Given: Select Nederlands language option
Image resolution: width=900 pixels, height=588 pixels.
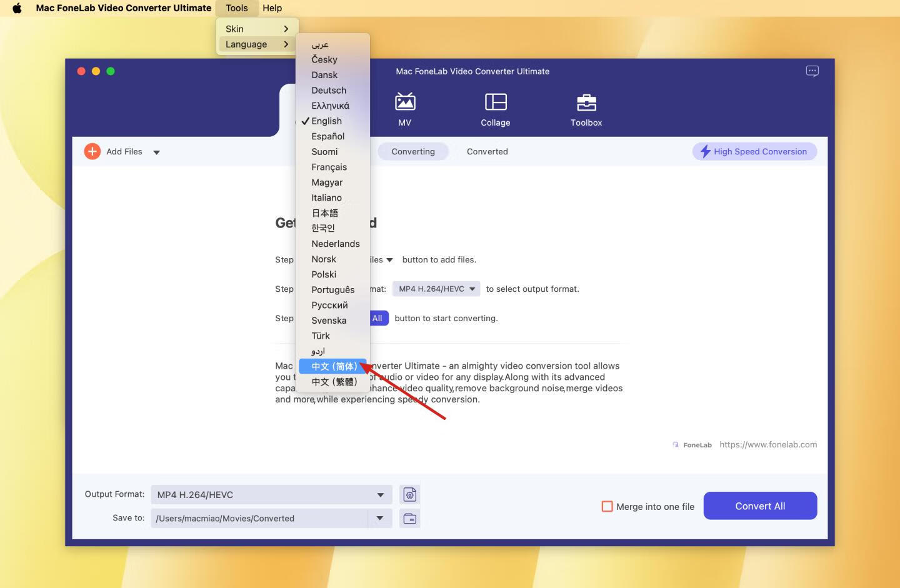Looking at the screenshot, I should click(x=332, y=244).
